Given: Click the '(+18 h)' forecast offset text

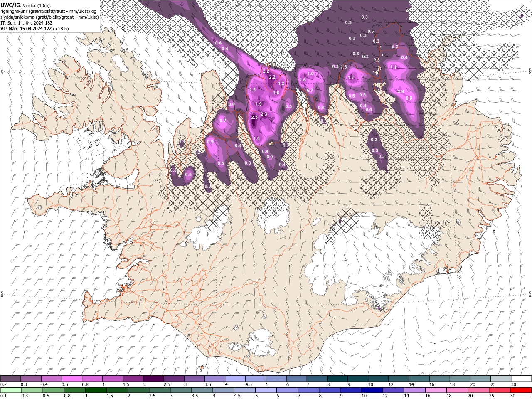Looking at the screenshot, I should [61, 29].
